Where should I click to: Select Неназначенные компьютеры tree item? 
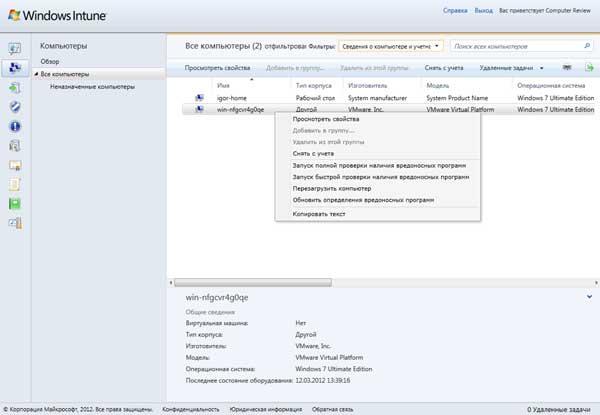click(x=92, y=86)
